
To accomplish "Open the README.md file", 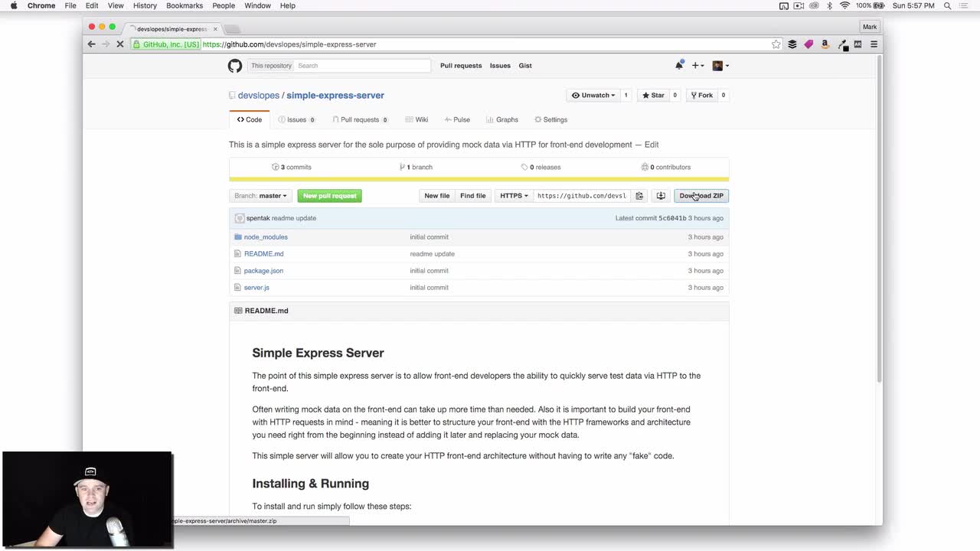I will tap(263, 254).
